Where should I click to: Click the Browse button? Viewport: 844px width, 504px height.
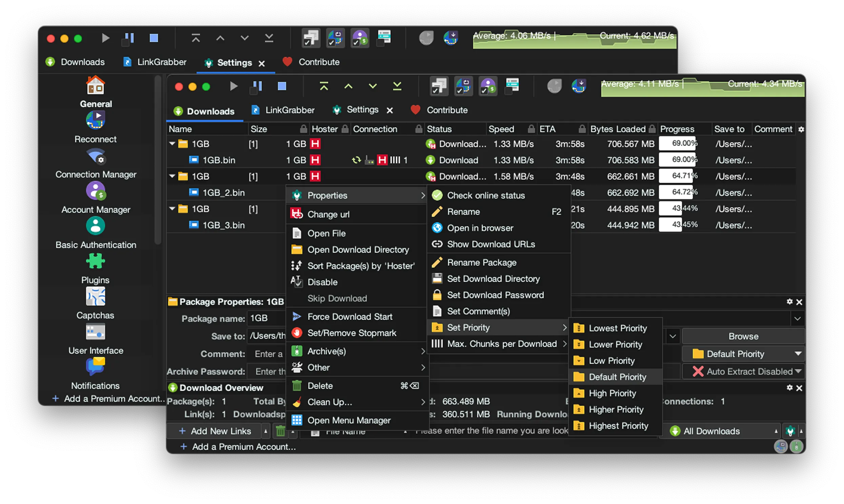(743, 336)
